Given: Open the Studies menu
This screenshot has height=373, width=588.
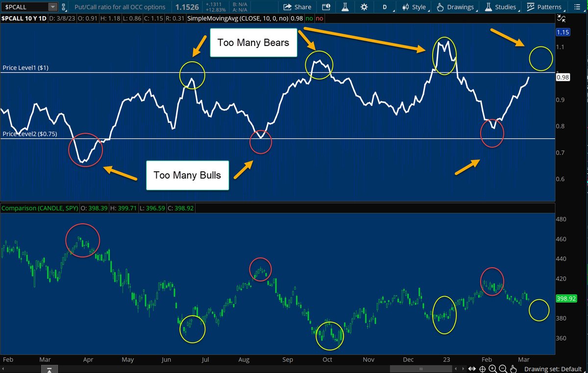Looking at the screenshot, I should tap(501, 7).
